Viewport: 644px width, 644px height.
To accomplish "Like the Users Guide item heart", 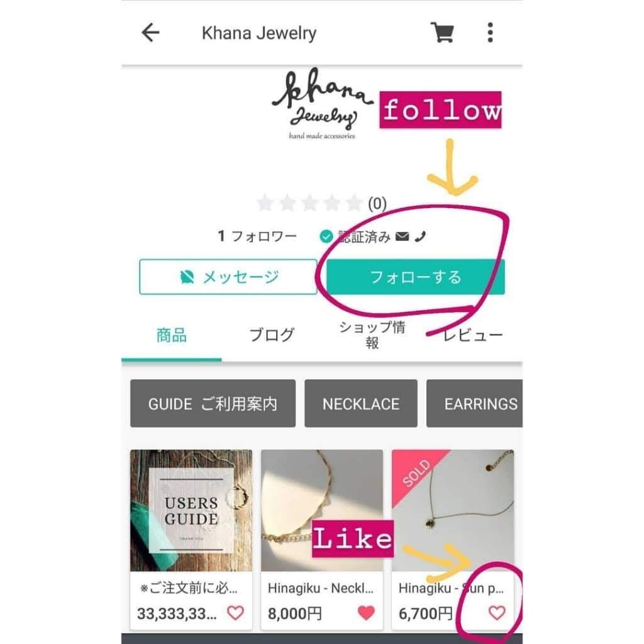I will tap(235, 613).
